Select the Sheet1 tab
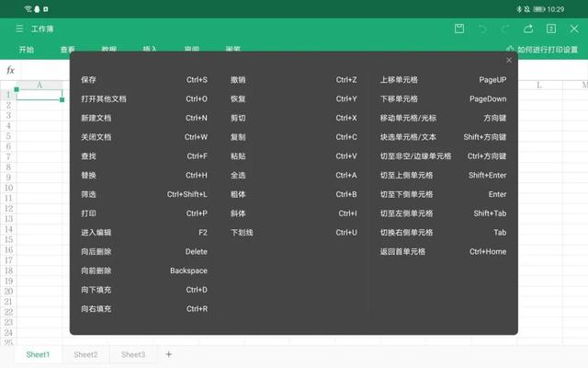This screenshot has width=588, height=368. (x=38, y=354)
